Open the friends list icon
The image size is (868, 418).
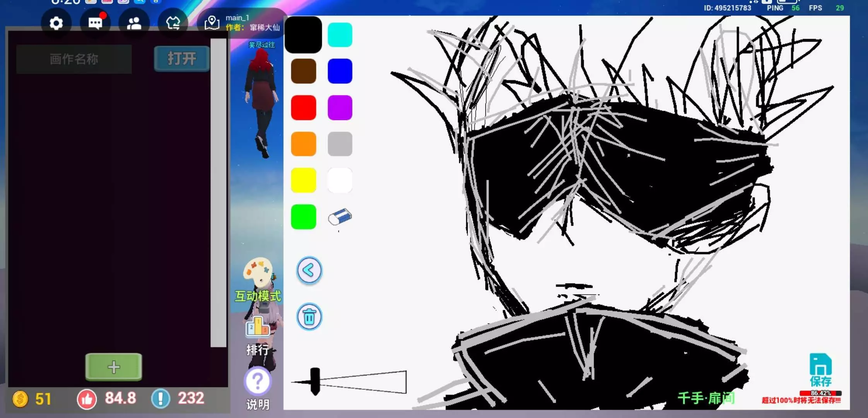tap(134, 23)
